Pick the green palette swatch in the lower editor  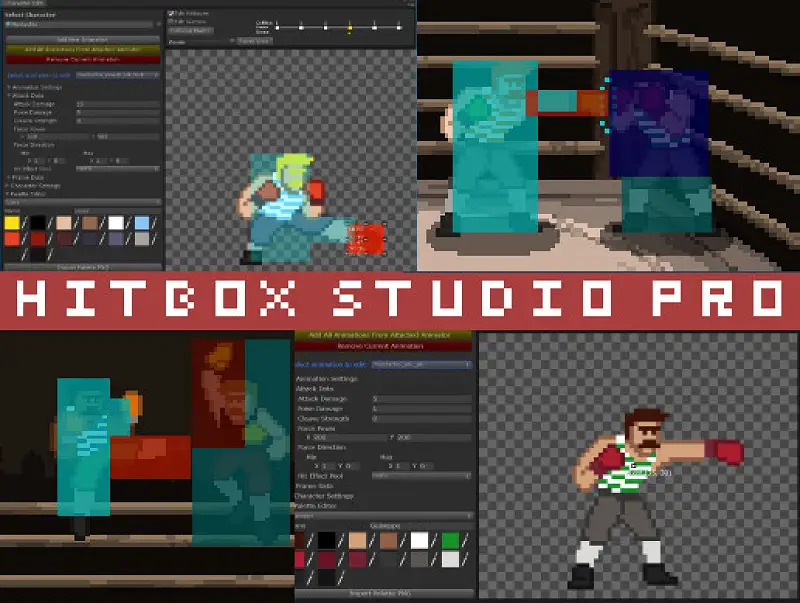coord(450,540)
